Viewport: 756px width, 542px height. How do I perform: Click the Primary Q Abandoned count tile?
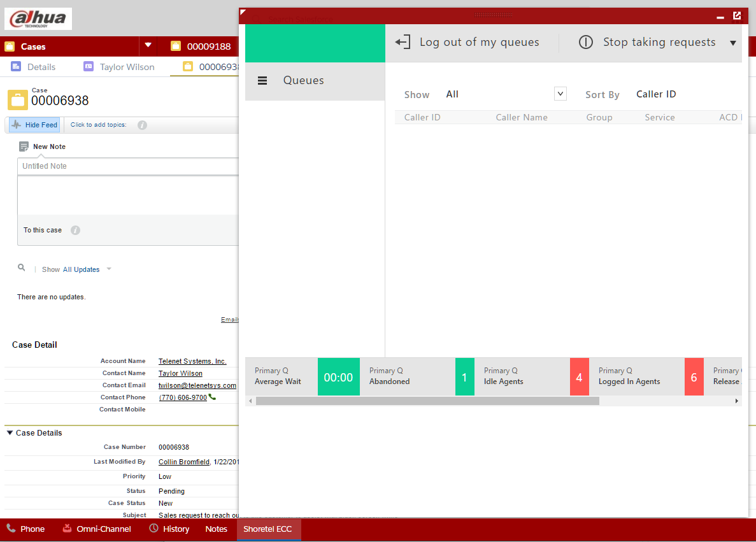click(464, 377)
